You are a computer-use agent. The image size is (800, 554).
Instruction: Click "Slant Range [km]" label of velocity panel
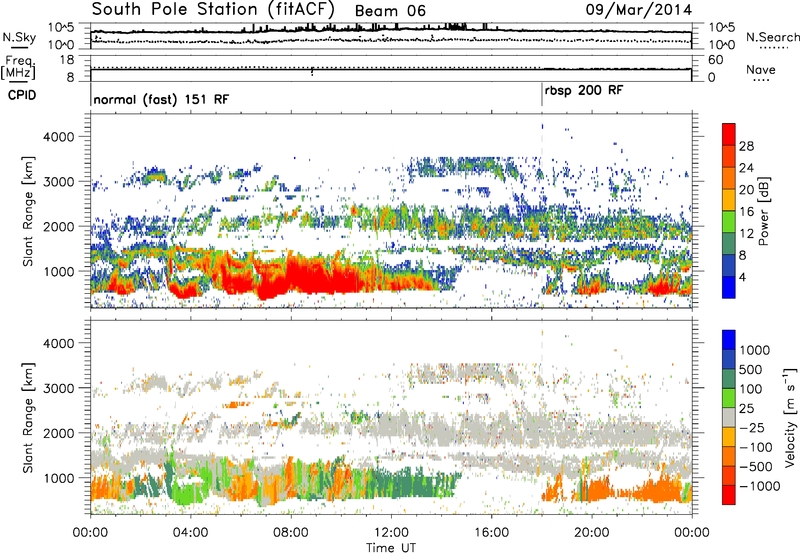(x=28, y=418)
